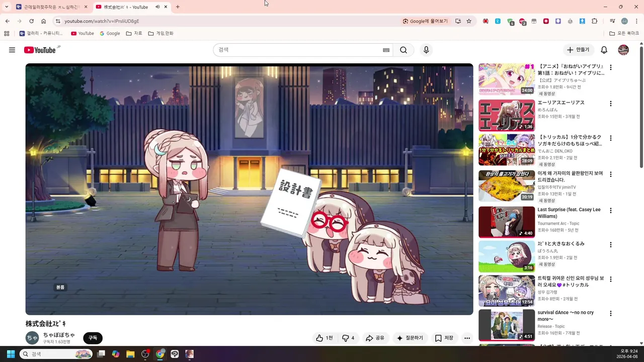Open options for ｽﾋﾟｷ大きなおくるみ video
Image resolution: width=644 pixels, height=362 pixels.
(611, 244)
